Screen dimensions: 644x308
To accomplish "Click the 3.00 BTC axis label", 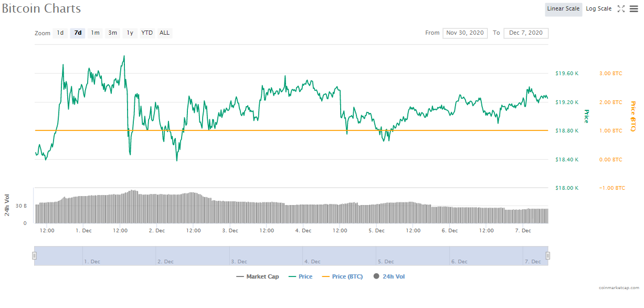I will 611,74.
